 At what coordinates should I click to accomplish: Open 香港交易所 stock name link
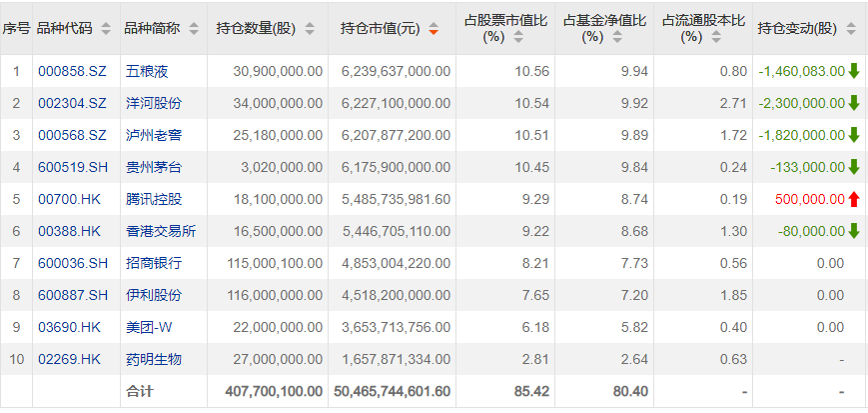click(161, 232)
